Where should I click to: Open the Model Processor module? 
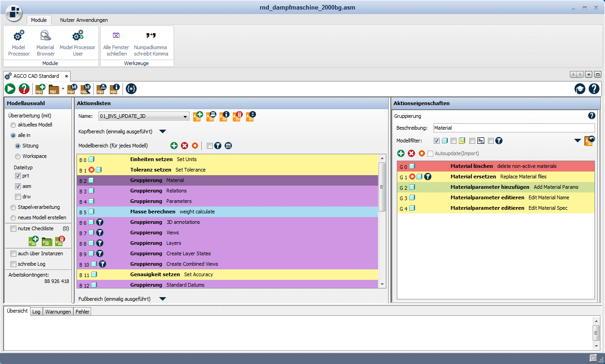click(x=19, y=43)
